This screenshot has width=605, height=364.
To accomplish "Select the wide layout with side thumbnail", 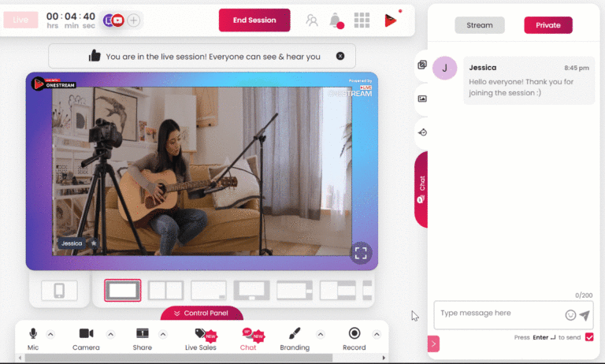I will click(295, 290).
